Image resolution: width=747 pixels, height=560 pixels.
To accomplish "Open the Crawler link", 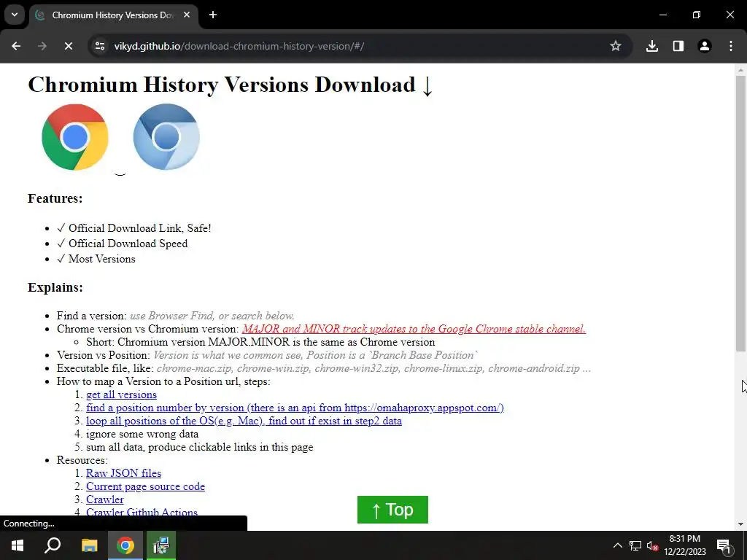I will [x=105, y=499].
